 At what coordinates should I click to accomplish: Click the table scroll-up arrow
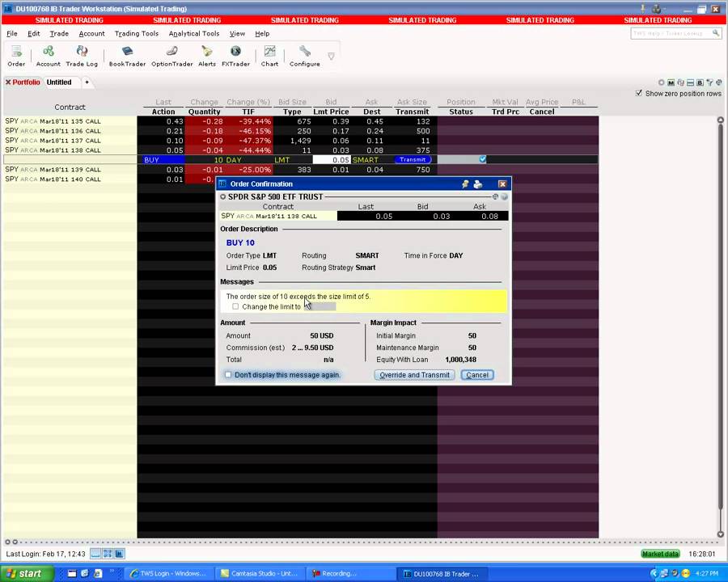coord(720,120)
